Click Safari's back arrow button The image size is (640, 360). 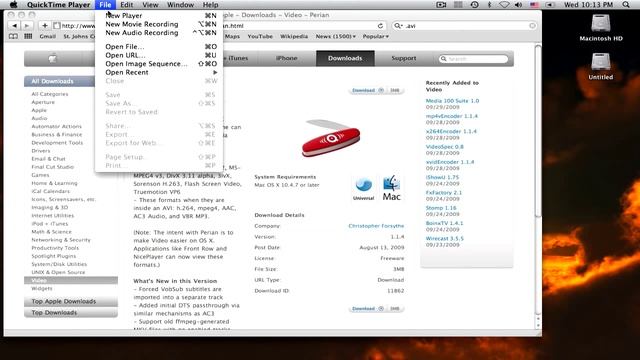coord(14,25)
